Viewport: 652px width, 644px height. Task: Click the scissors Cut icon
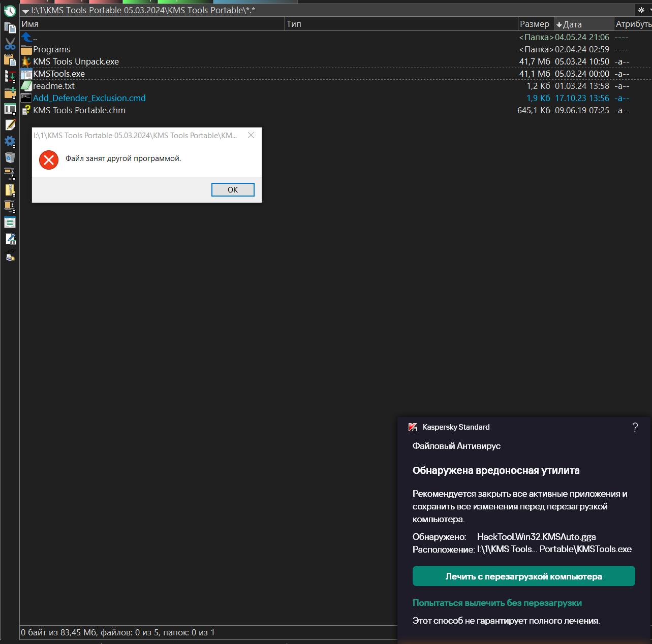tap(10, 44)
